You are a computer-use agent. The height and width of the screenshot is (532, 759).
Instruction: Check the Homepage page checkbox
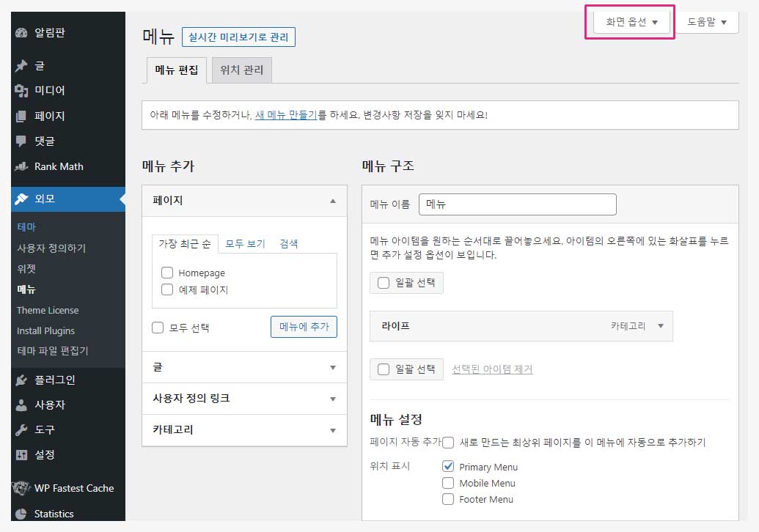coord(167,273)
